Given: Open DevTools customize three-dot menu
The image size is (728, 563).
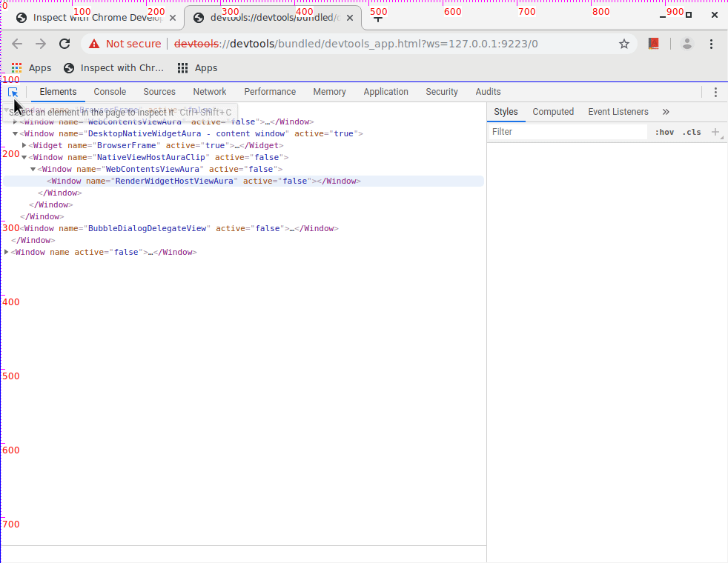Looking at the screenshot, I should [715, 92].
